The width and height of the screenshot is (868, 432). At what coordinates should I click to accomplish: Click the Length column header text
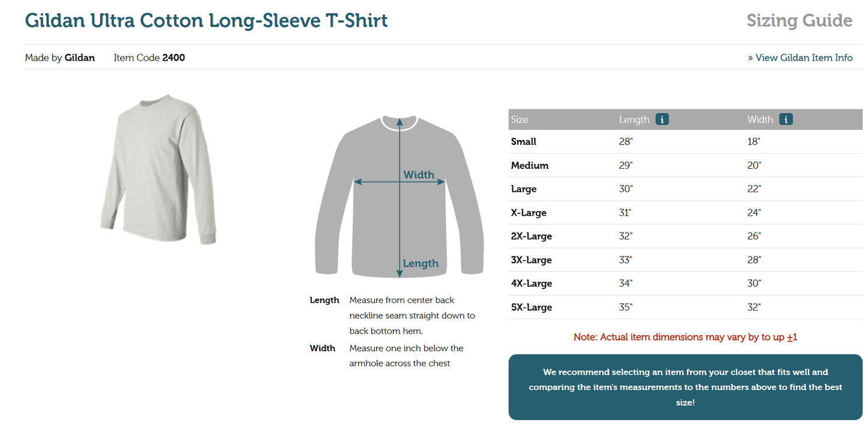pyautogui.click(x=634, y=120)
